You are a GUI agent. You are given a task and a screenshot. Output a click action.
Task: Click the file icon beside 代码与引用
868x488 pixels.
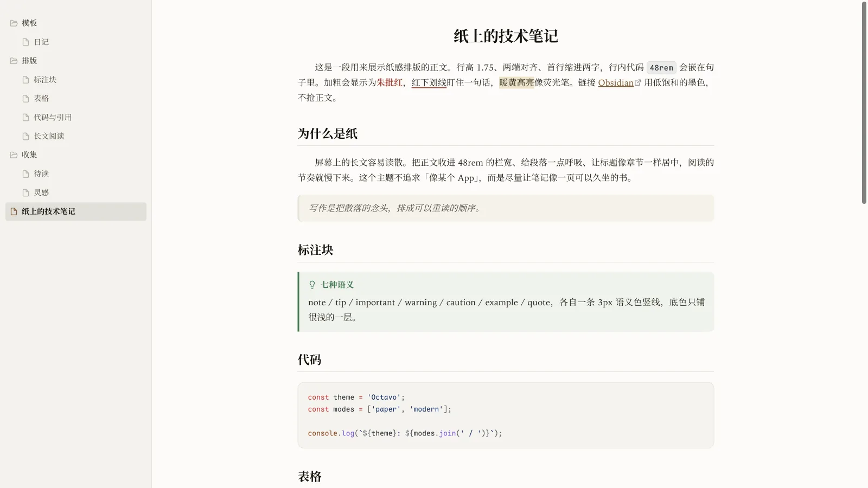click(25, 117)
